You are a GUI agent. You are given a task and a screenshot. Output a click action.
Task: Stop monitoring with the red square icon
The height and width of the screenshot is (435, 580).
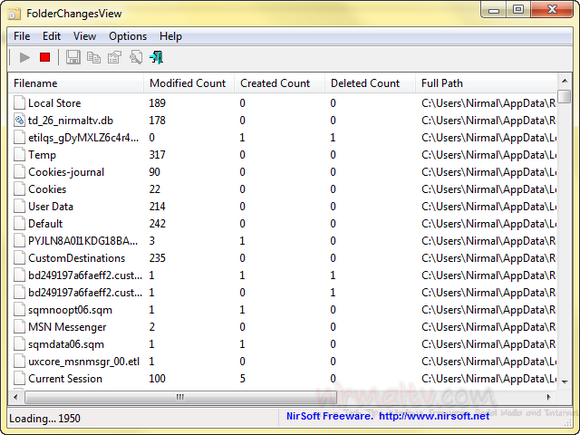click(x=45, y=57)
